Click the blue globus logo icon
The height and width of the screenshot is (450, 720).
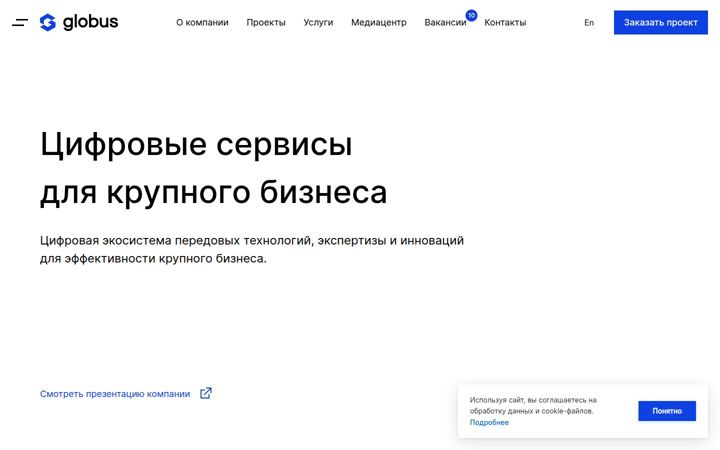pyautogui.click(x=48, y=22)
